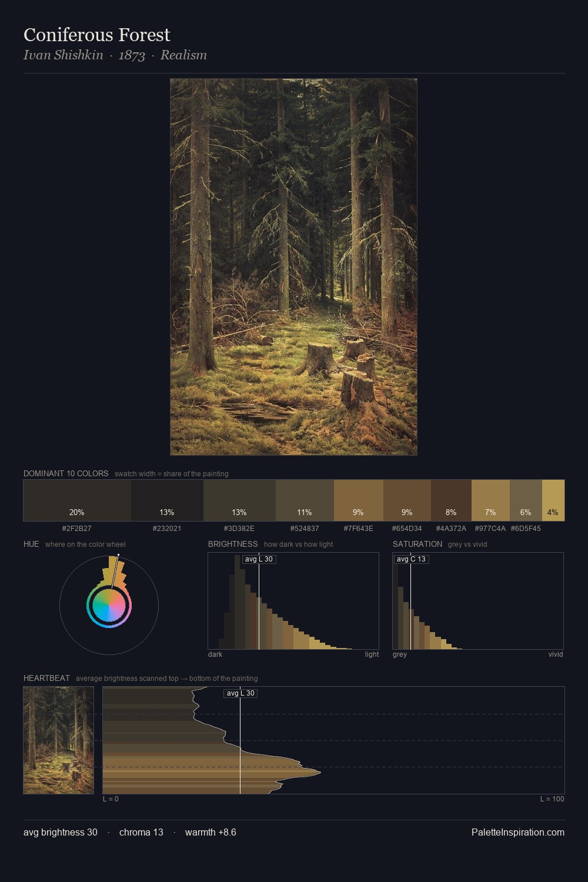The image size is (588, 882).
Task: Click the 'SATURATION' section heading
Action: point(417,544)
